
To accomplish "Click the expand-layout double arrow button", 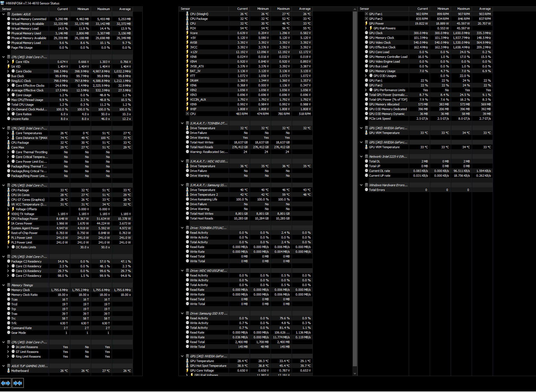I will (x=6, y=383).
